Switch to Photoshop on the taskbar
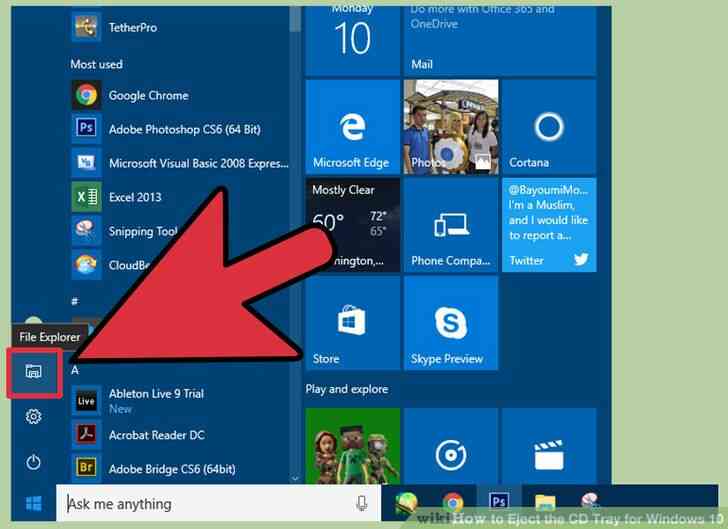 tap(499, 502)
